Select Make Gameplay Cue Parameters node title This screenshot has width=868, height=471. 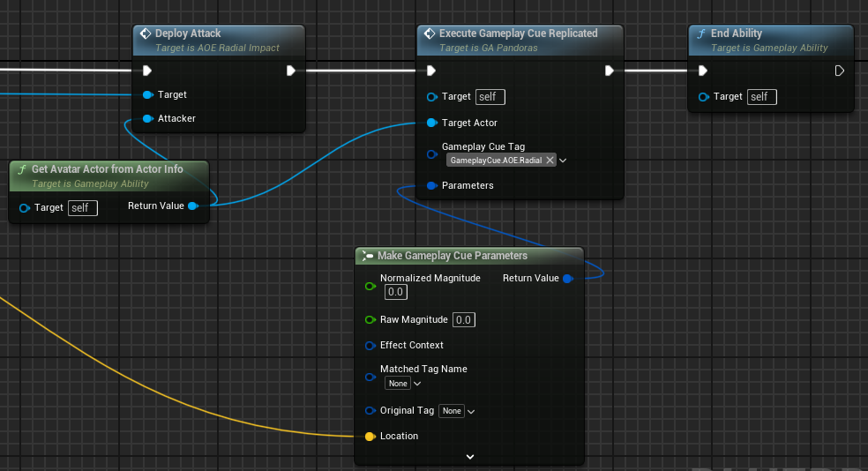coord(453,256)
